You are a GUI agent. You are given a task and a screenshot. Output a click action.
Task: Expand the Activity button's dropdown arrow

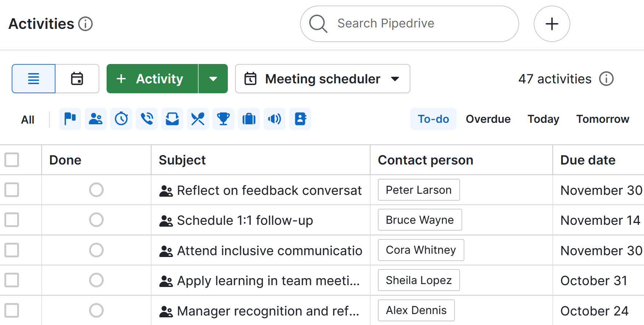[x=213, y=79]
